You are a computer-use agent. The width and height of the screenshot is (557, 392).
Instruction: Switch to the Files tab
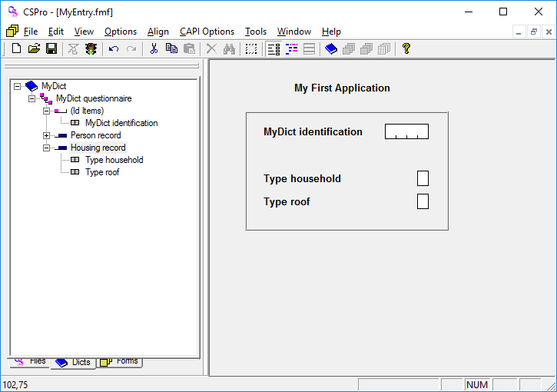point(31,361)
